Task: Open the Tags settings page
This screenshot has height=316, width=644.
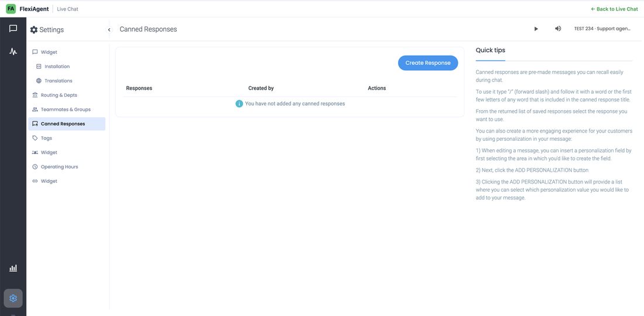Action: tap(67, 138)
